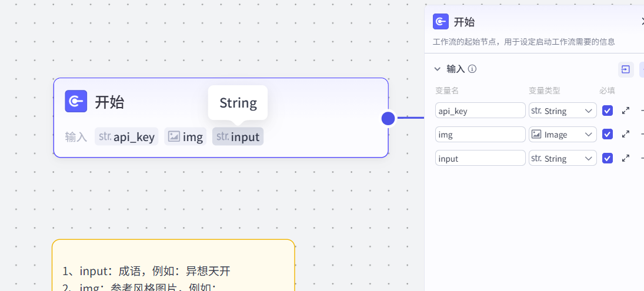Click the input tag on the 开始 node

click(x=238, y=137)
